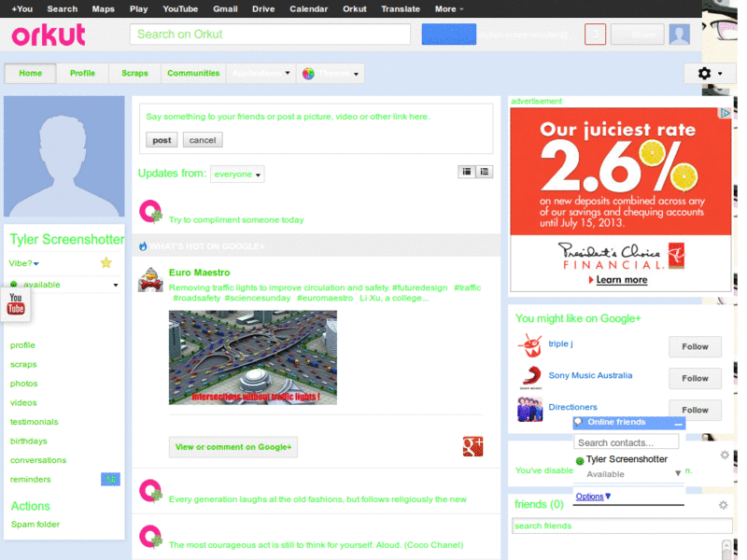The width and height of the screenshot is (747, 560).
Task: Follow triple j
Action: pyautogui.click(x=695, y=346)
